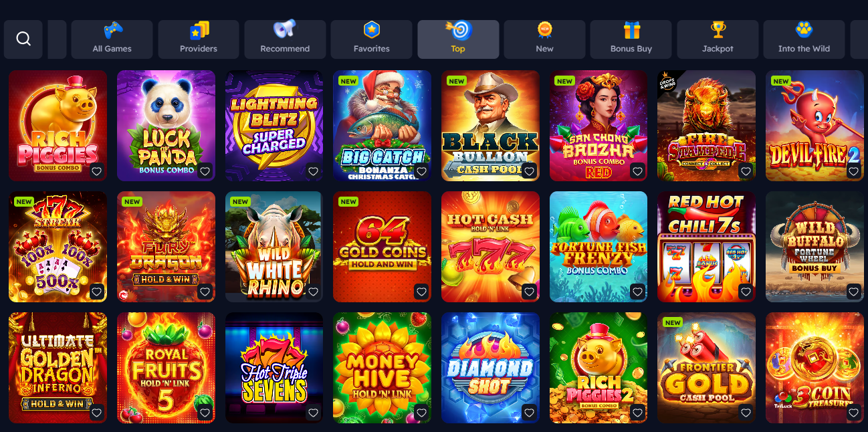The width and height of the screenshot is (868, 432).
Task: Go to the Jackpot category
Action: [x=718, y=39]
